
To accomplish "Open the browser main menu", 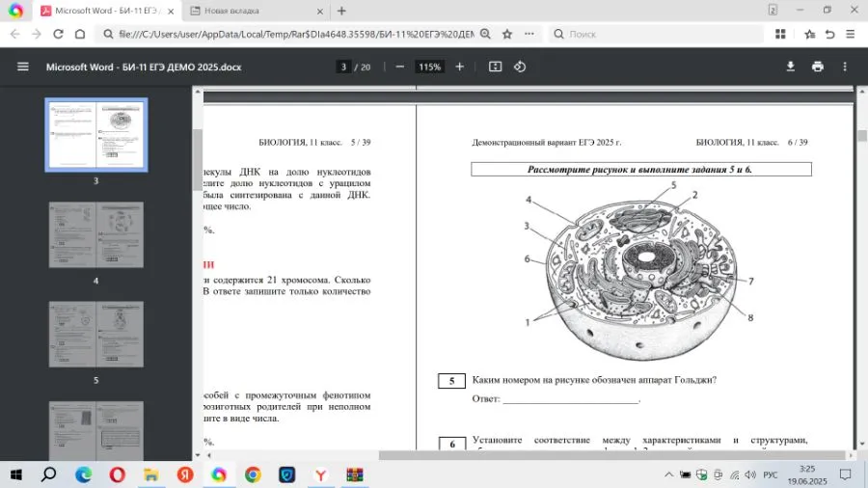I will 851,35.
